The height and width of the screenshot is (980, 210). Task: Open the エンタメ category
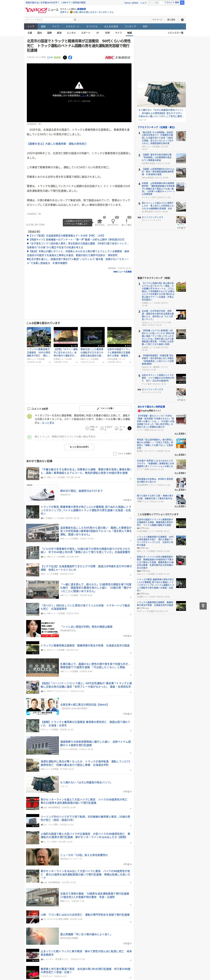tap(71, 33)
